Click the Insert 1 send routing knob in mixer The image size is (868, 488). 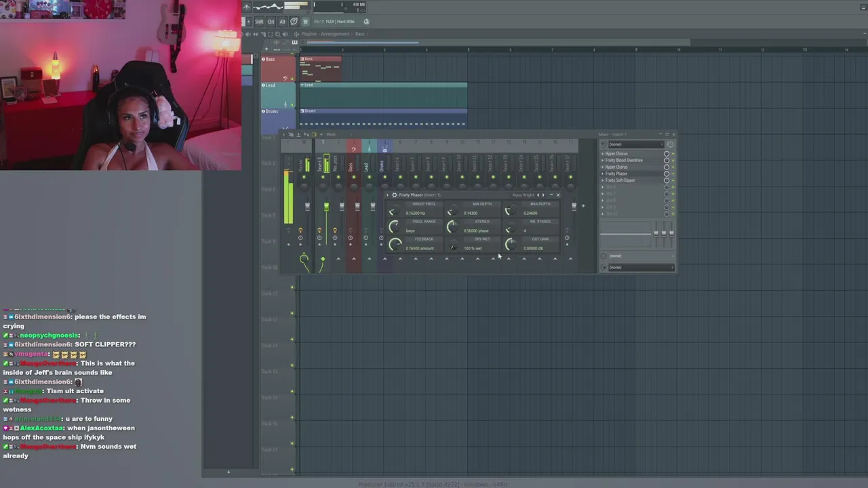coord(323,259)
